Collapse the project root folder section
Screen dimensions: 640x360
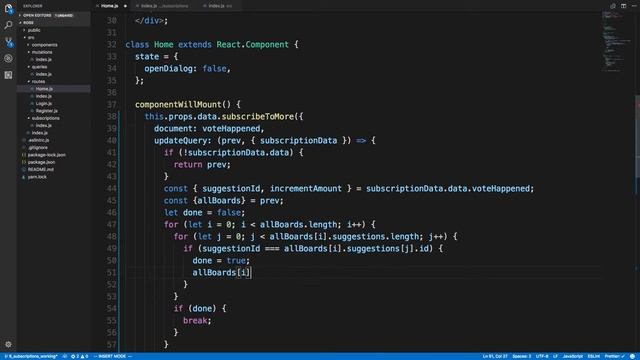(x=53, y=23)
